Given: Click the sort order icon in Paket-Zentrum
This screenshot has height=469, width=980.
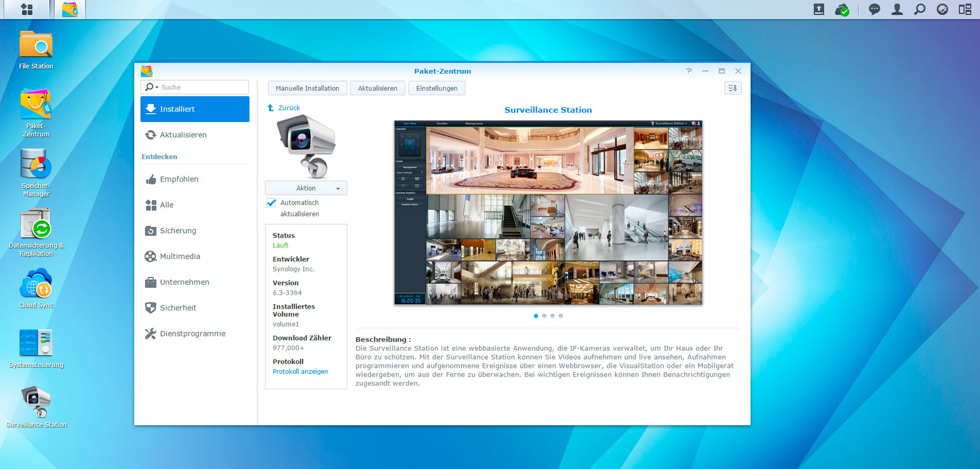Looking at the screenshot, I should [x=733, y=88].
